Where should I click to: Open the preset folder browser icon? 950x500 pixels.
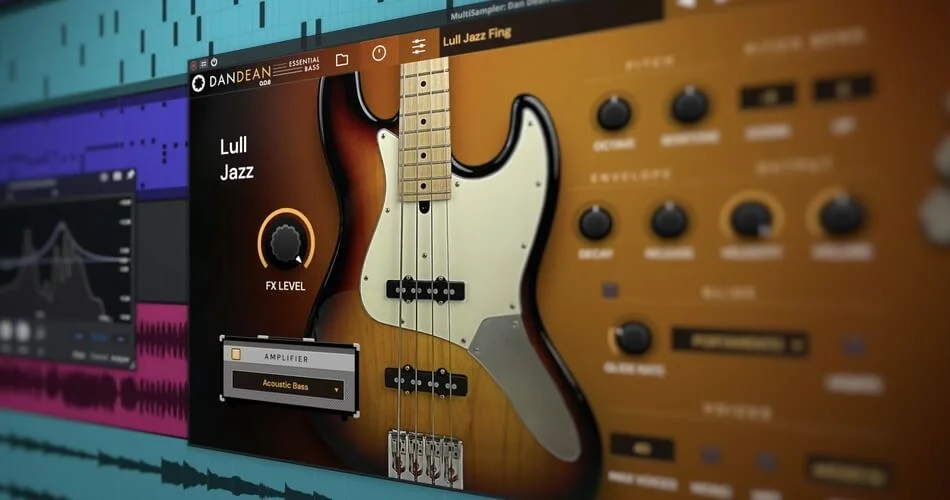(342, 59)
